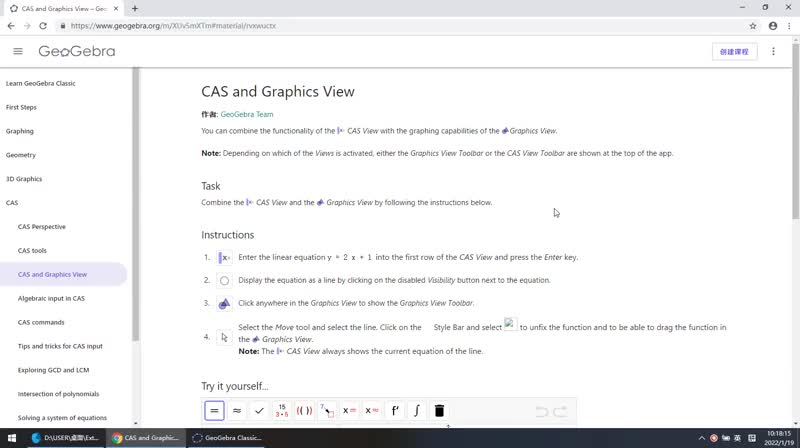Viewport: 800px width, 448px height.
Task: Open the hamburger menu beside GeoGebra logo
Action: (x=18, y=51)
